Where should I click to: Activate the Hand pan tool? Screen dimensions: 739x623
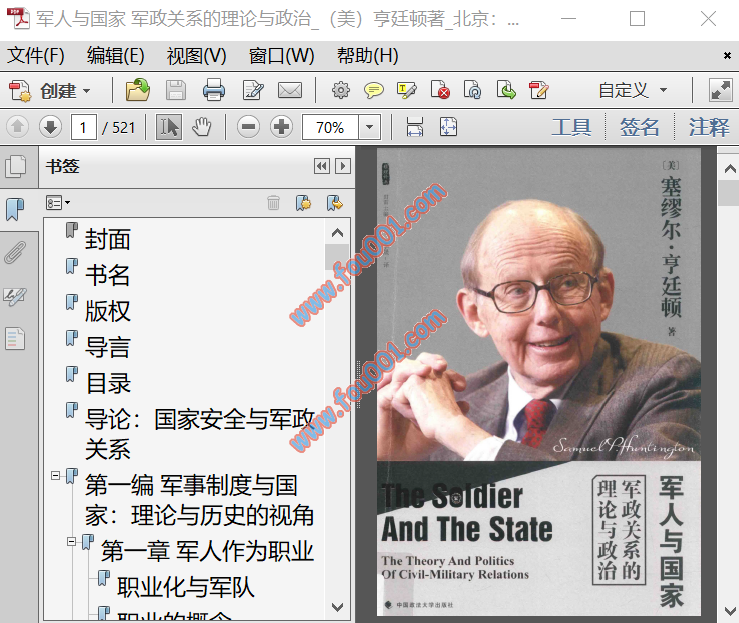202,127
